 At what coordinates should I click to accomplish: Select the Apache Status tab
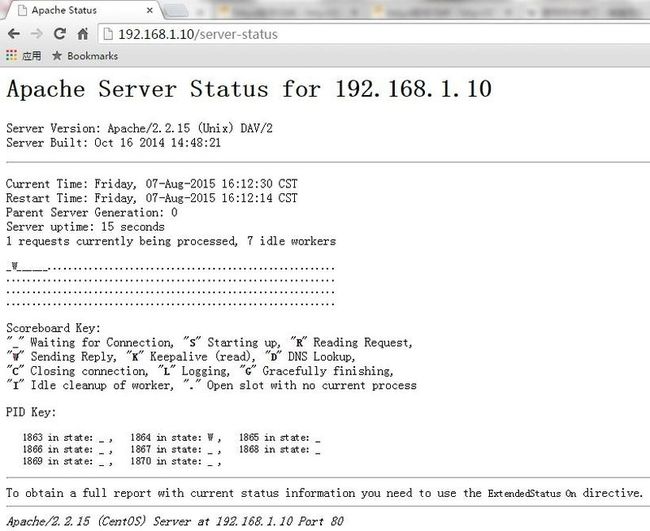(x=81, y=10)
